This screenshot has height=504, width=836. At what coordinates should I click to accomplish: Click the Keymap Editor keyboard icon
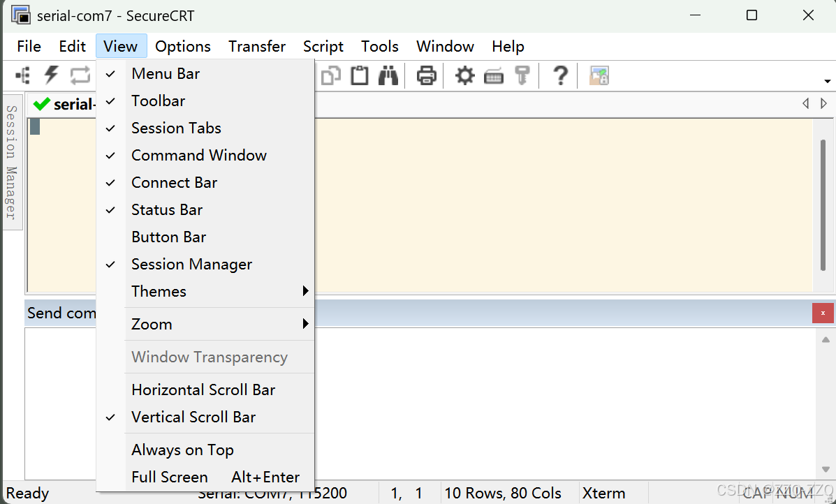494,77
